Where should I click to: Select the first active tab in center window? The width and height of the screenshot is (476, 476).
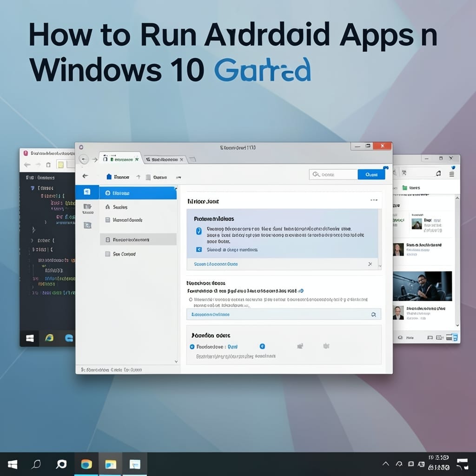tap(120, 159)
